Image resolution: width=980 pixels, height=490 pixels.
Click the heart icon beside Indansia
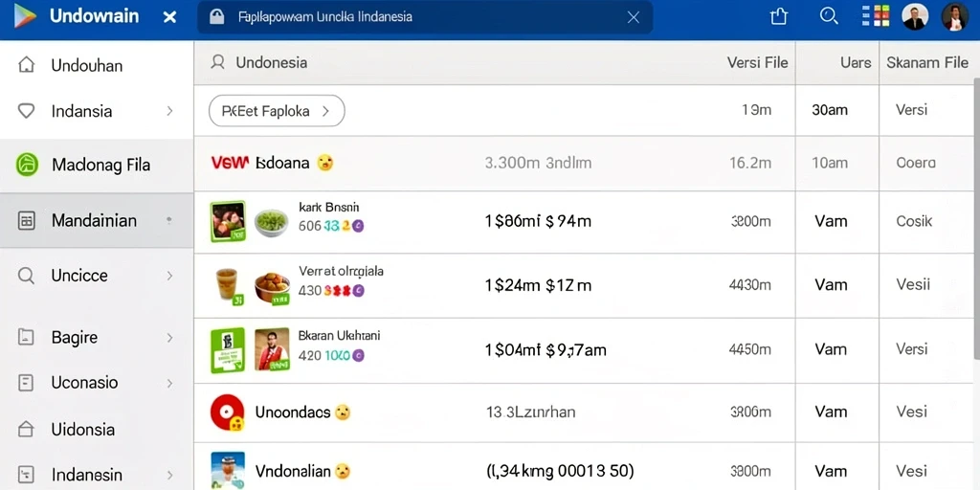tap(26, 111)
